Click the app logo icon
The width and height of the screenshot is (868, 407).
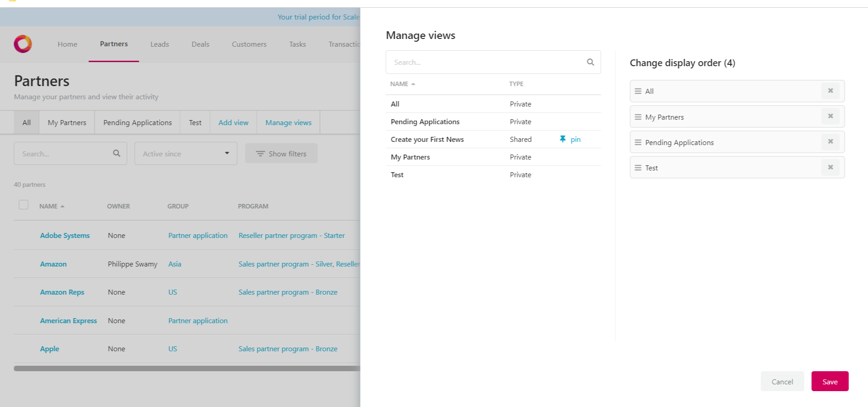coord(23,44)
